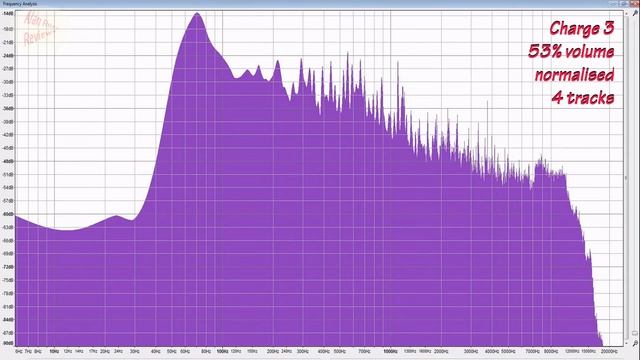Click the 10Hz label on the frequency axis
Image resolution: width=640 pixels, height=360 pixels.
point(54,351)
